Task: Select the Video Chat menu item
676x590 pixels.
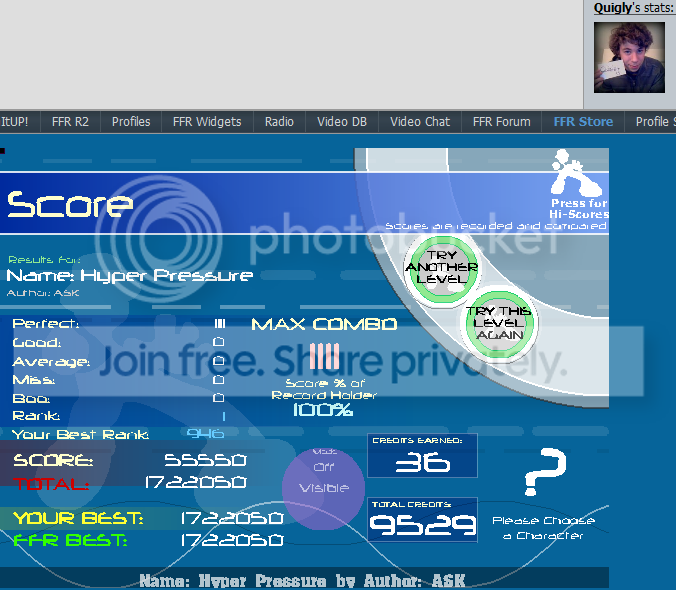Action: 420,122
